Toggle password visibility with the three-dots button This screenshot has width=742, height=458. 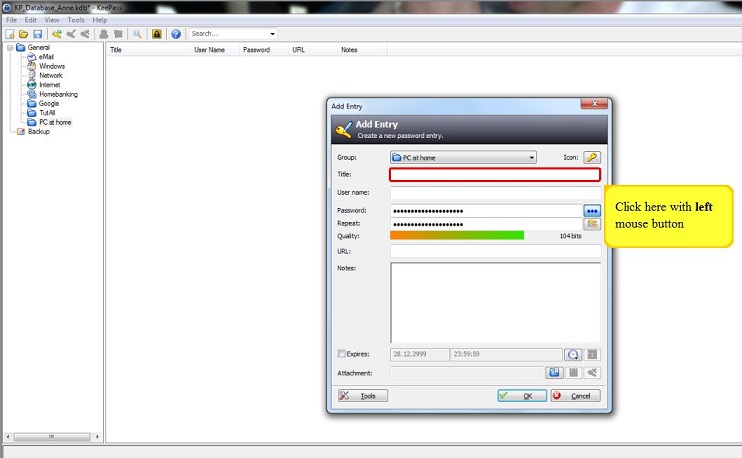[592, 211]
